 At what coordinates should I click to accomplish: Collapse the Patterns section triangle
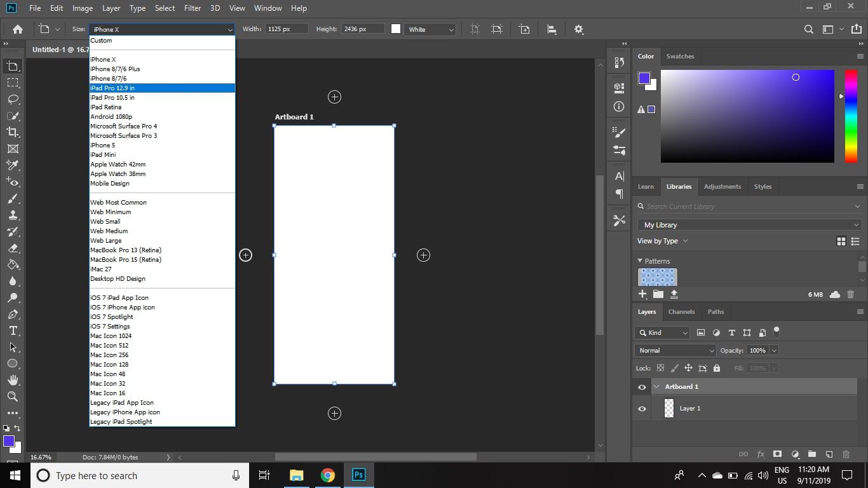point(640,261)
